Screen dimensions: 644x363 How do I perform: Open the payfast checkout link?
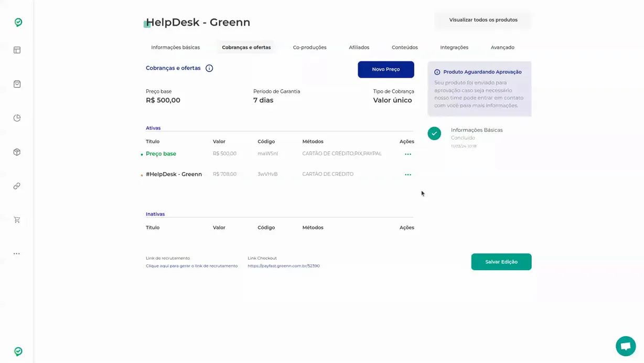pyautogui.click(x=284, y=266)
